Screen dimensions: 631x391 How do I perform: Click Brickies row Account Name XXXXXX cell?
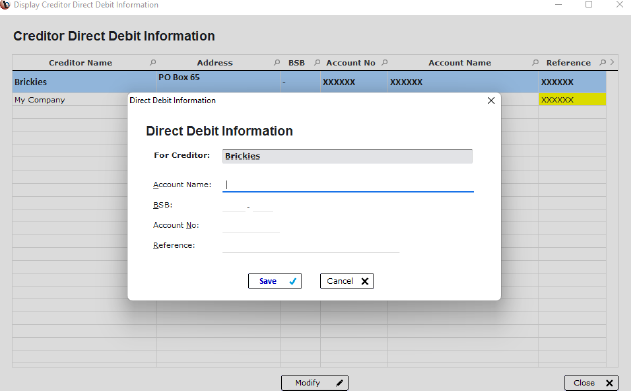pyautogui.click(x=463, y=82)
